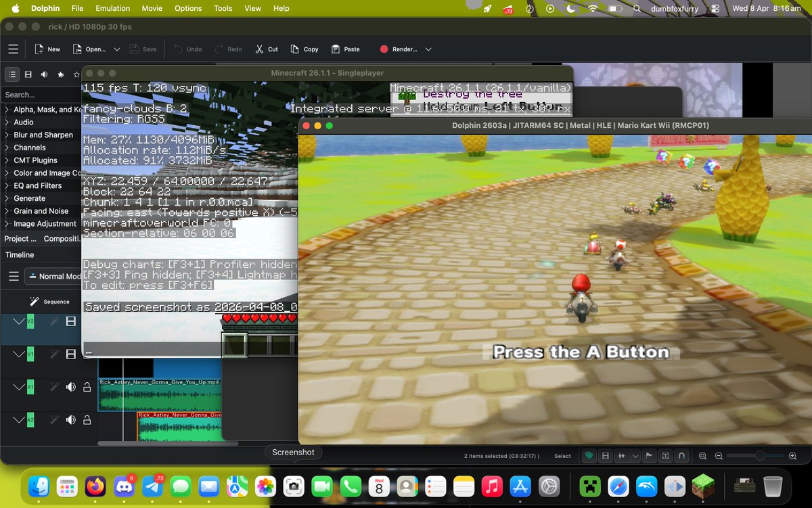Open the Normal Mode edit dropdown
Screen dimensions: 812x508
pyautogui.click(x=54, y=276)
